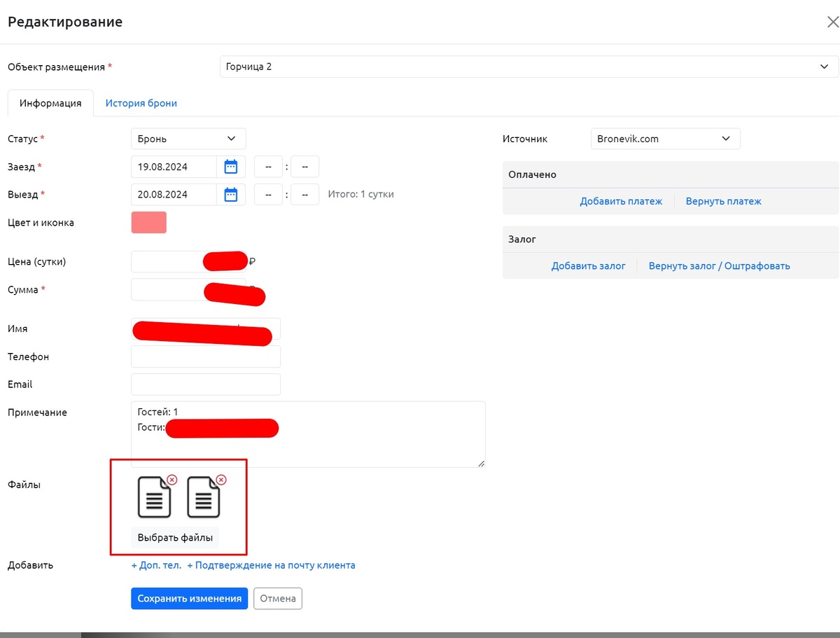Image resolution: width=840 pixels, height=638 pixels.
Task: Switch to the История брони tab
Action: [141, 103]
